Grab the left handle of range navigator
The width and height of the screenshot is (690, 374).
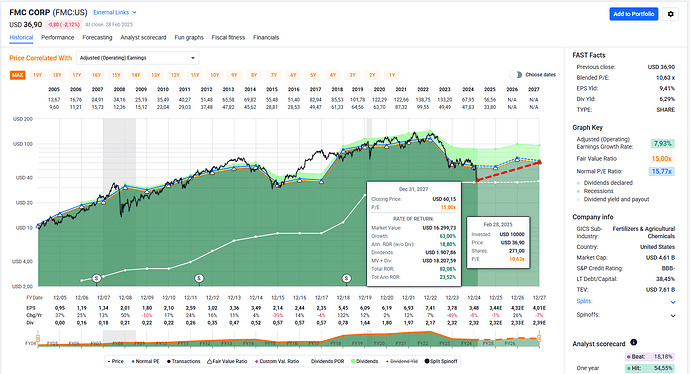pyautogui.click(x=38, y=338)
